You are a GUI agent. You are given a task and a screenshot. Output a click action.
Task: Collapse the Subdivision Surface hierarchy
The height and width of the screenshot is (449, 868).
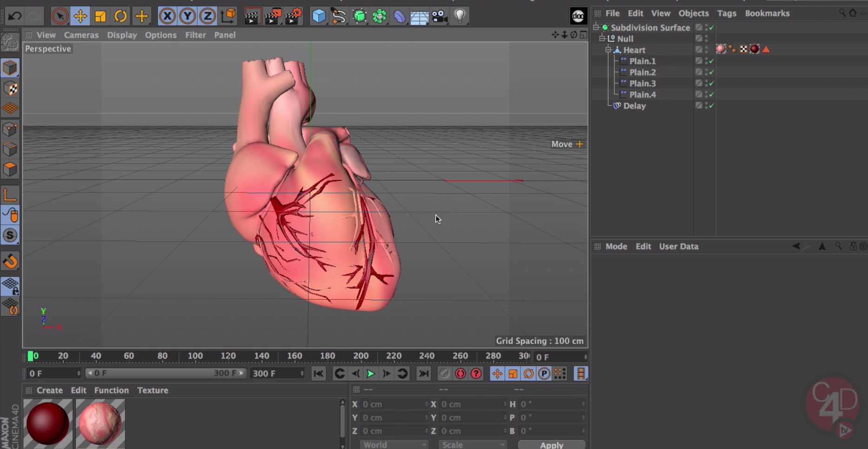coord(596,27)
